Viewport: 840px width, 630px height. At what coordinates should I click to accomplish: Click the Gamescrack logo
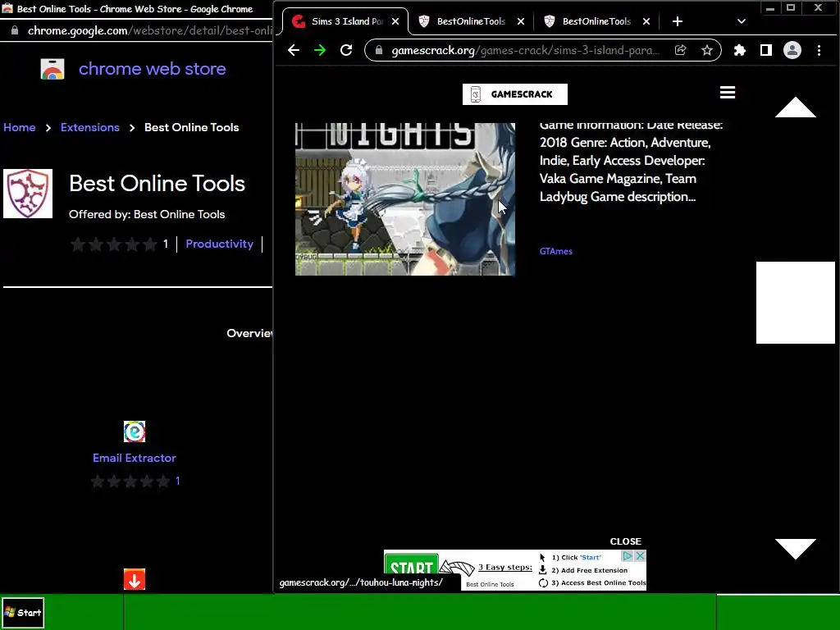pyautogui.click(x=515, y=94)
